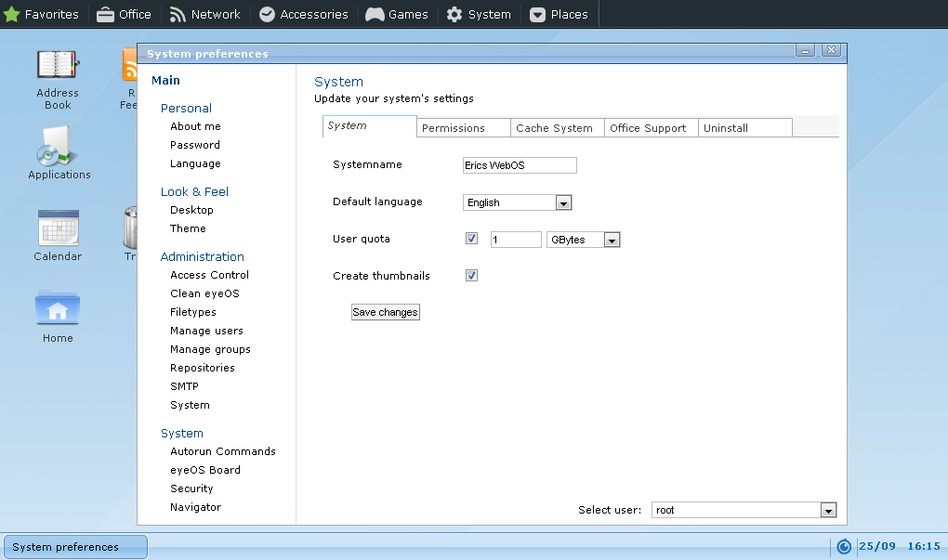The image size is (948, 560).
Task: Click the clock icon in the bottom tray
Action: 844,547
